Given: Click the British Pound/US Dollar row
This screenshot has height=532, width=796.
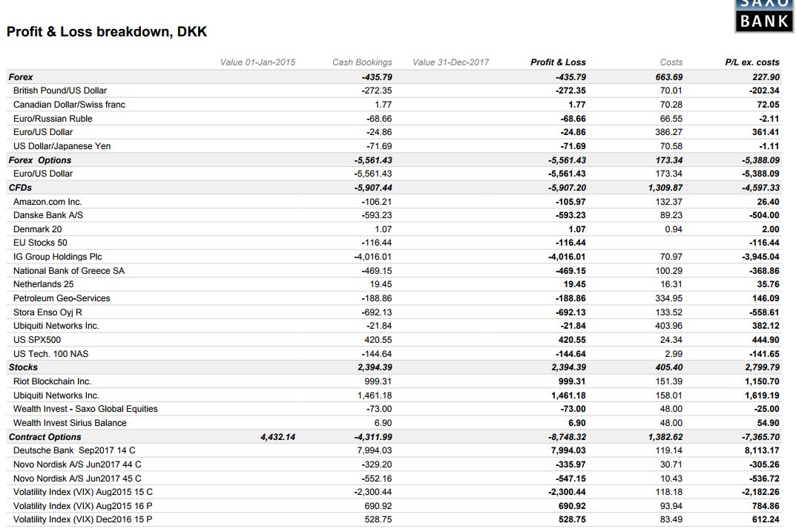Looking at the screenshot, I should click(60, 91).
